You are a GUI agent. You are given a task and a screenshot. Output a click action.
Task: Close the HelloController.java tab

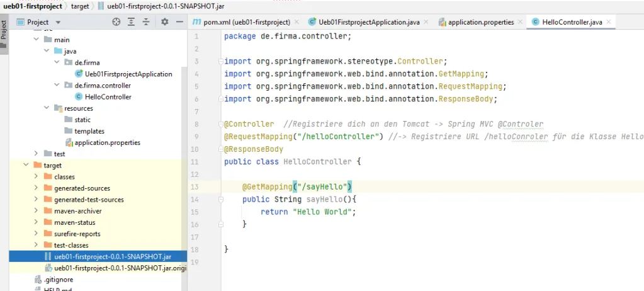coord(609,22)
